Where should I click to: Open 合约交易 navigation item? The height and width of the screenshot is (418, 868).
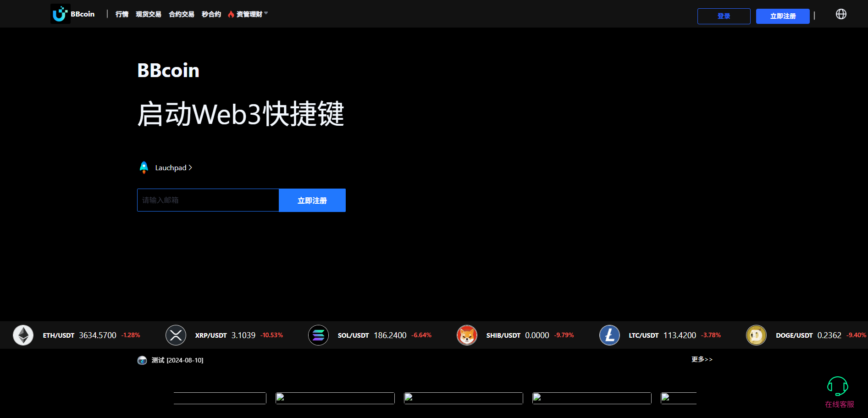182,14
